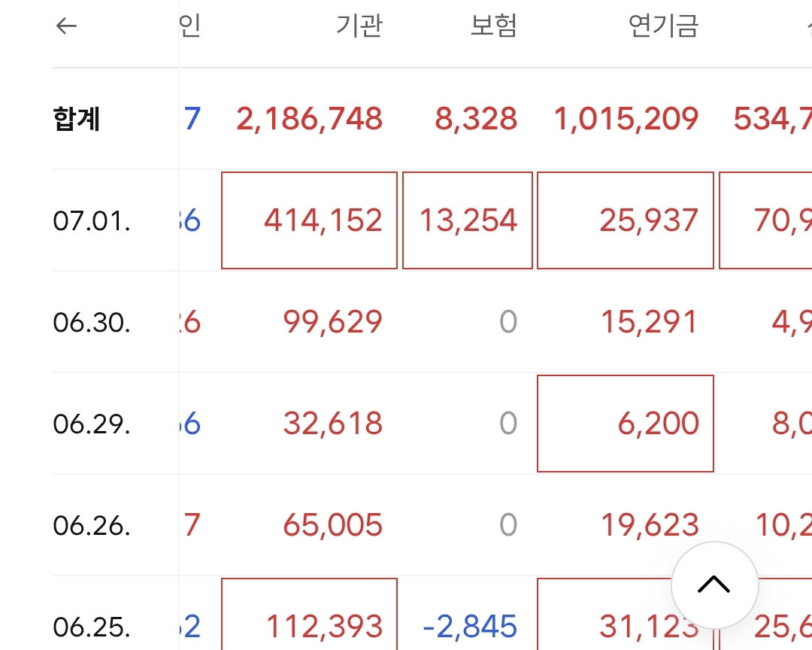Select the boxed 25,937 pension value

pyautogui.click(x=626, y=220)
